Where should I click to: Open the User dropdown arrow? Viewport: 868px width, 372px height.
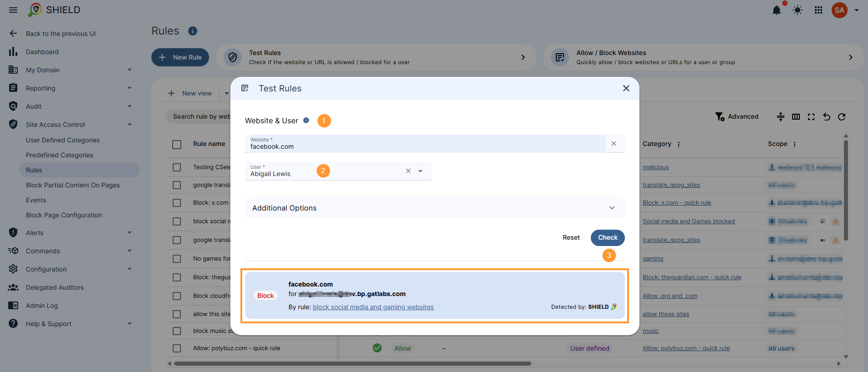coord(420,171)
